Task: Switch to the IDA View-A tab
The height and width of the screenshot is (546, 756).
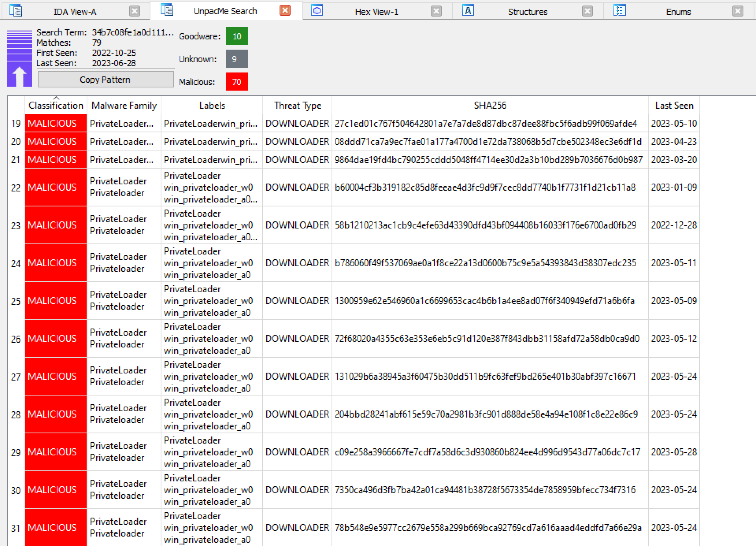Action: coord(75,12)
